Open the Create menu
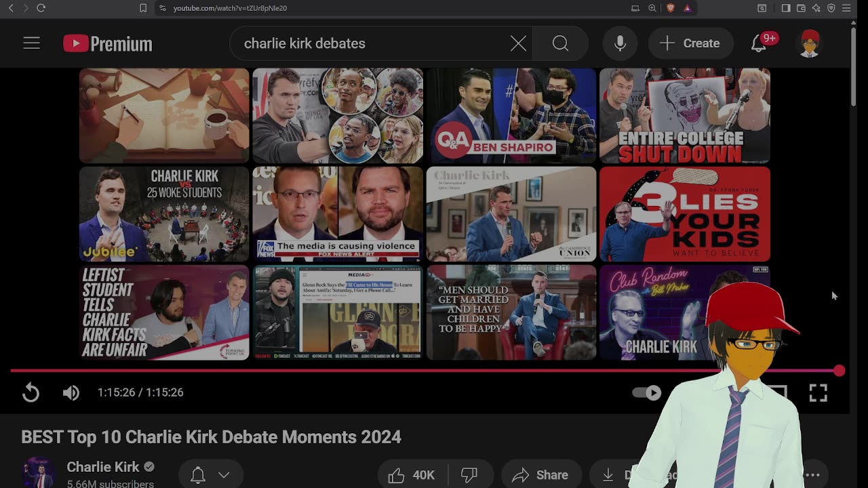This screenshot has width=868, height=488. (x=690, y=43)
